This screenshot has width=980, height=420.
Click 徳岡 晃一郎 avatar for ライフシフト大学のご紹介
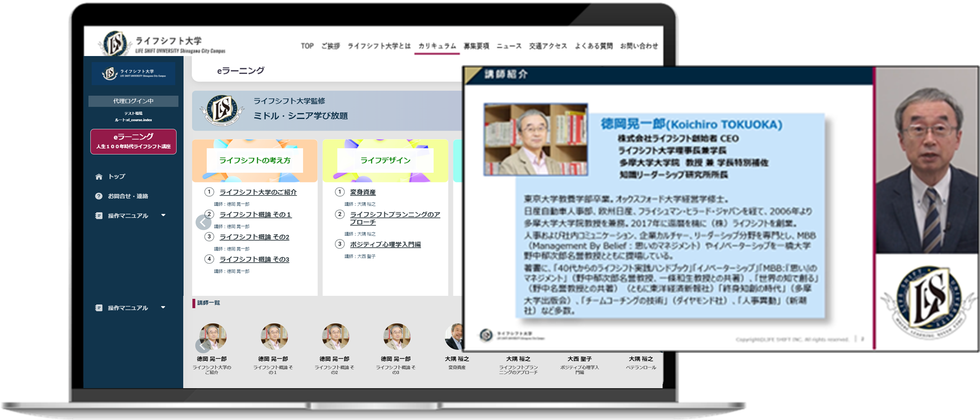point(213,337)
